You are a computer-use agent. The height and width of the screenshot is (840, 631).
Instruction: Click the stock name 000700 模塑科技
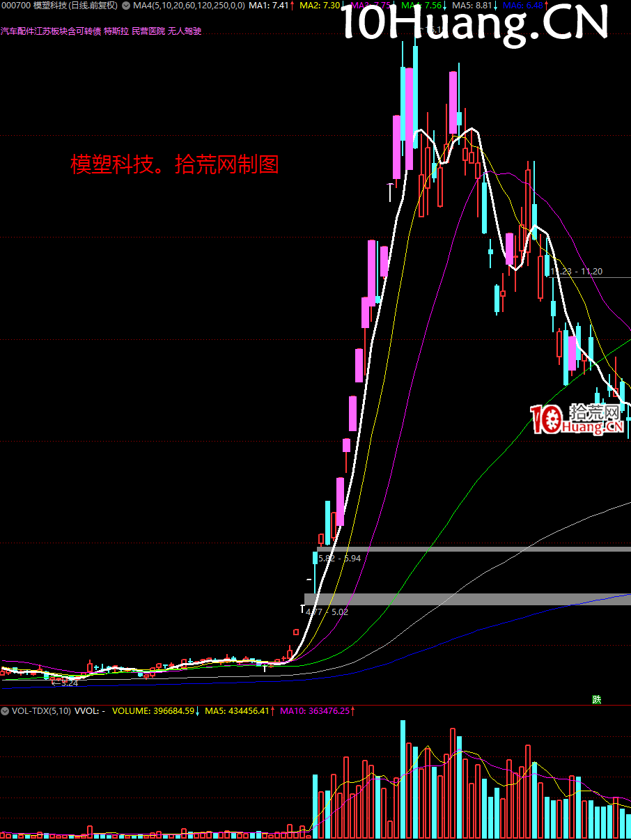click(x=34, y=6)
